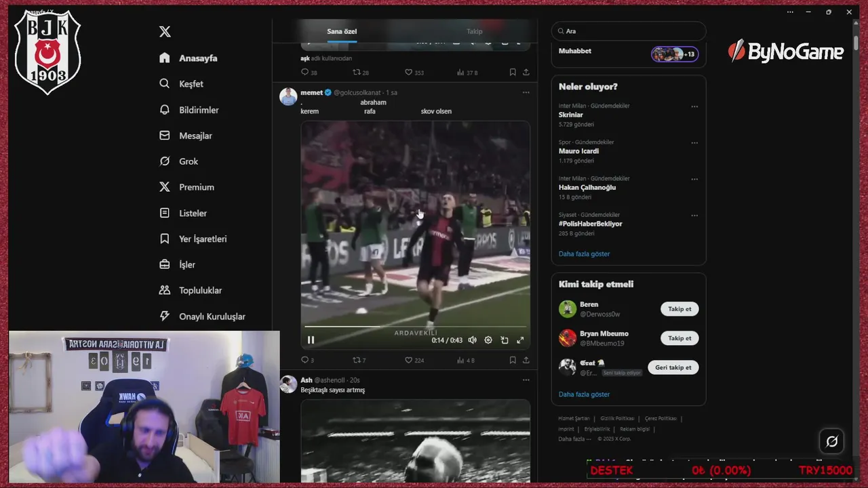Open the window's three-dot menu
The image size is (868, 488).
790,12
